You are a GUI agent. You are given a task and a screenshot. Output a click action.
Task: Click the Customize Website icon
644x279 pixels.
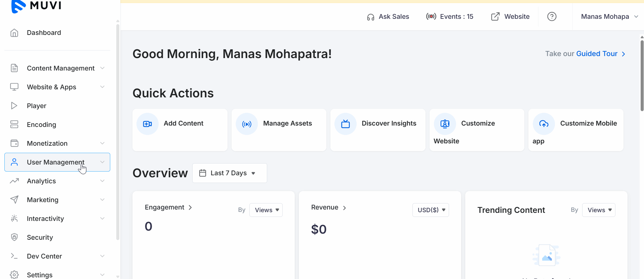pyautogui.click(x=445, y=124)
